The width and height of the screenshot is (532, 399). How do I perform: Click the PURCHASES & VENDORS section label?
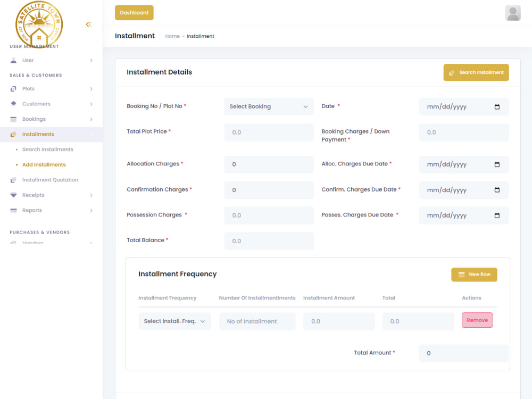tap(40, 232)
